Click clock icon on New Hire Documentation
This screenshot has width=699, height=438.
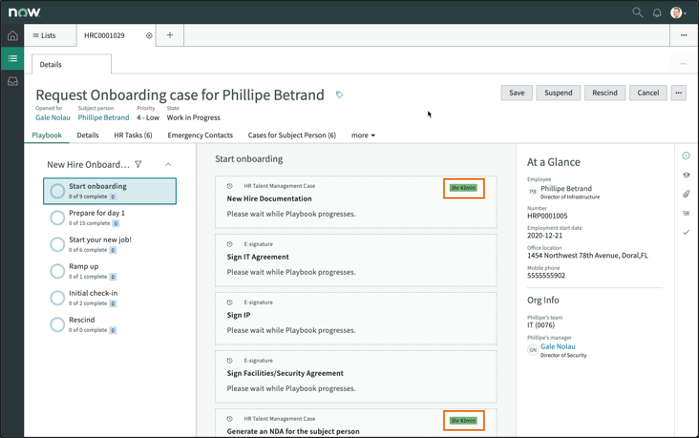tap(230, 186)
